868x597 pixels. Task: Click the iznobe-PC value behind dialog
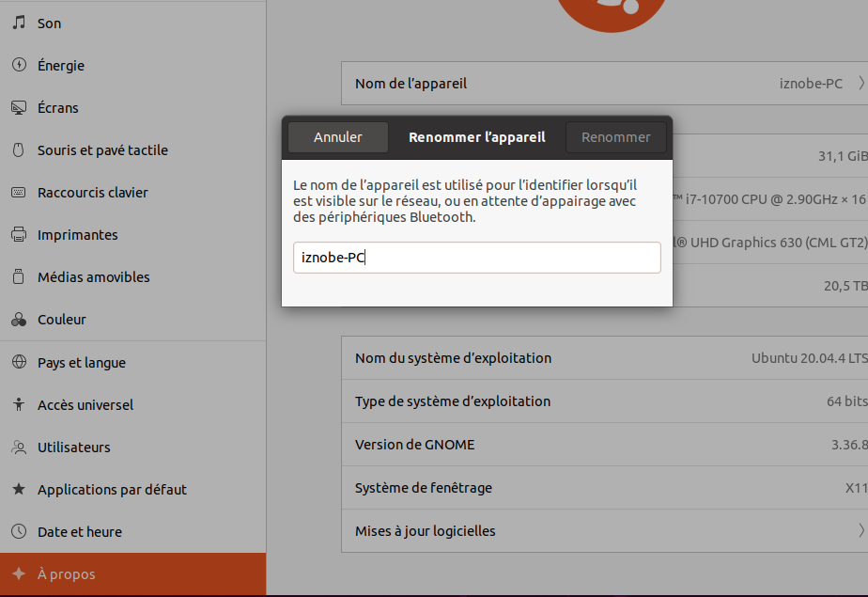pyautogui.click(x=811, y=84)
